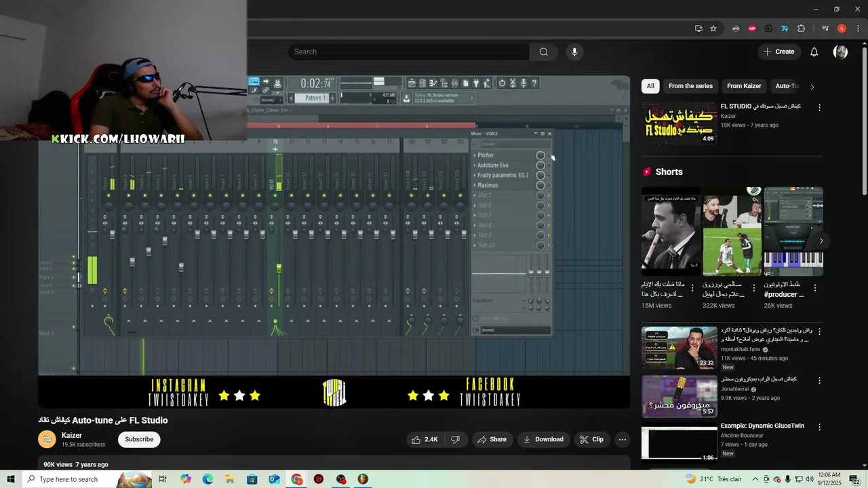The height and width of the screenshot is (488, 868).
Task: Select the From Kaizer chip
Action: [744, 86]
